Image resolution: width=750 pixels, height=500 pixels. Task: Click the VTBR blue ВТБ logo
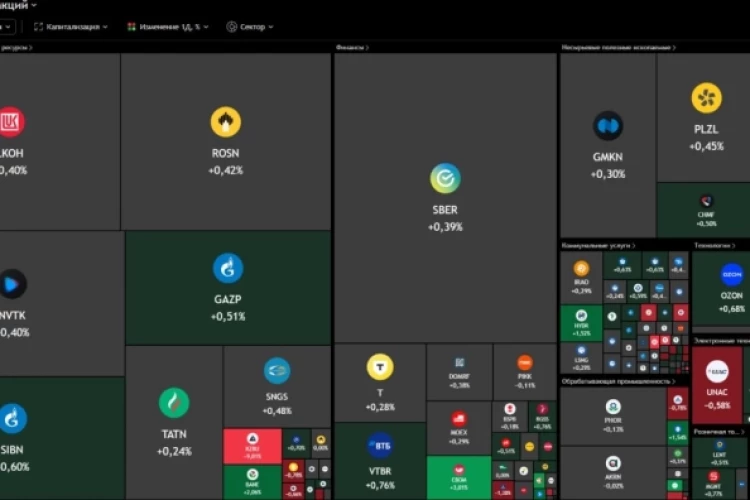tap(380, 445)
